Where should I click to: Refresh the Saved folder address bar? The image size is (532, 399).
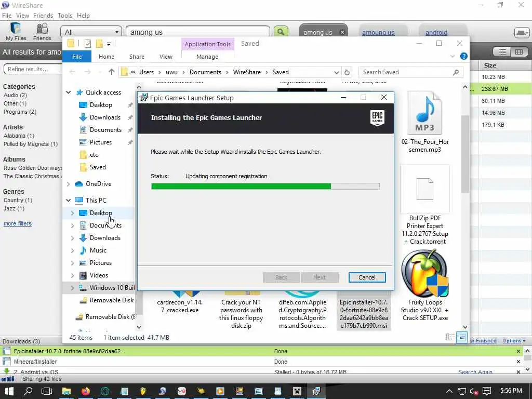point(347,72)
